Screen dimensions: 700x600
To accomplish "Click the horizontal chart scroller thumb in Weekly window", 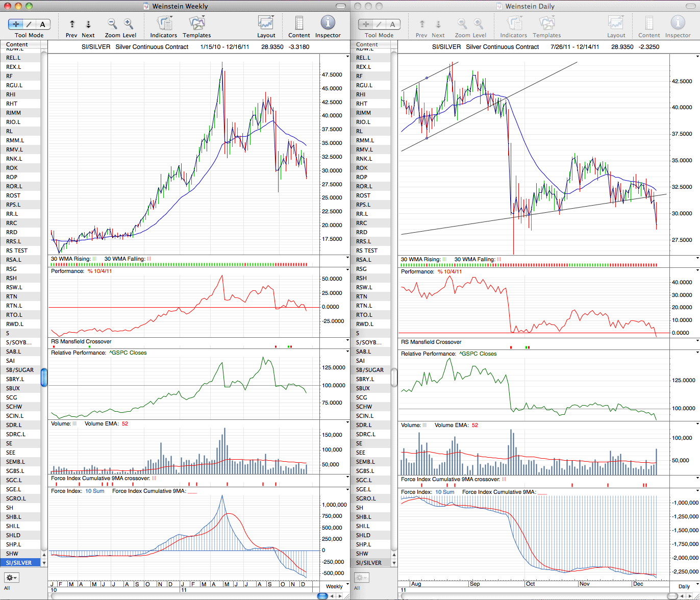I will pyautogui.click(x=323, y=595).
